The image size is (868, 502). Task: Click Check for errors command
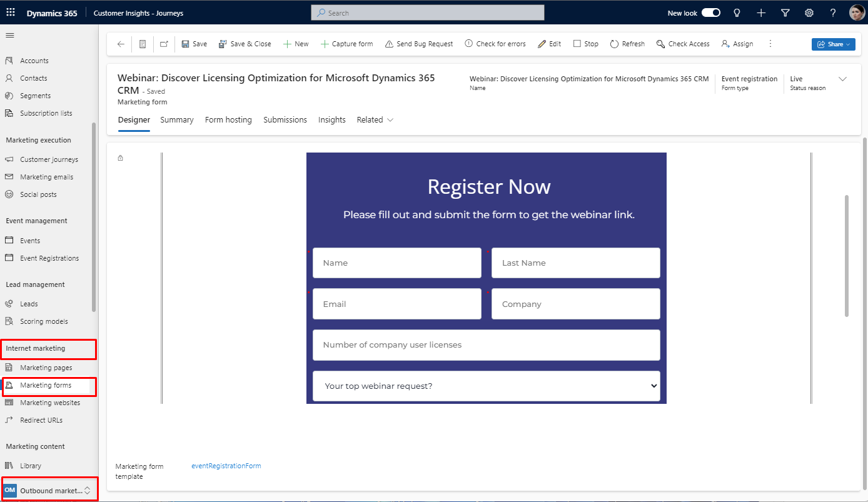(x=495, y=44)
